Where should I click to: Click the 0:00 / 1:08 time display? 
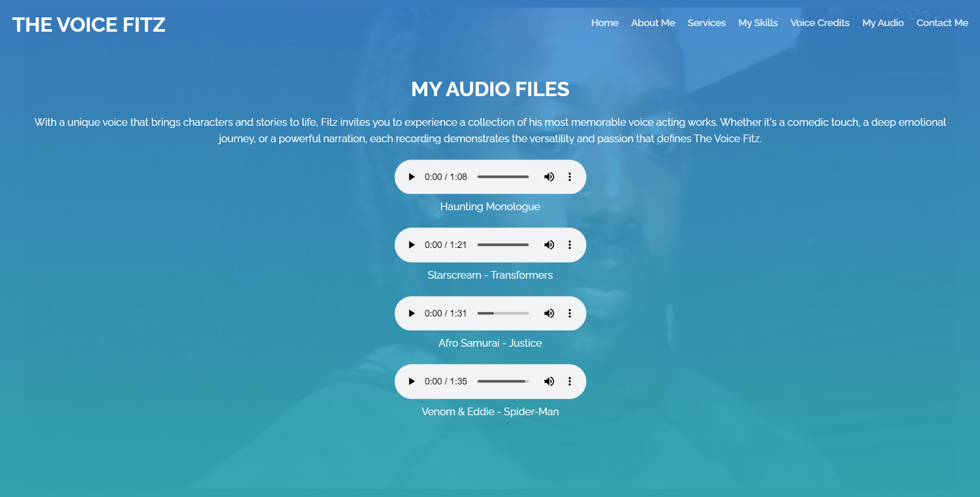[446, 177]
